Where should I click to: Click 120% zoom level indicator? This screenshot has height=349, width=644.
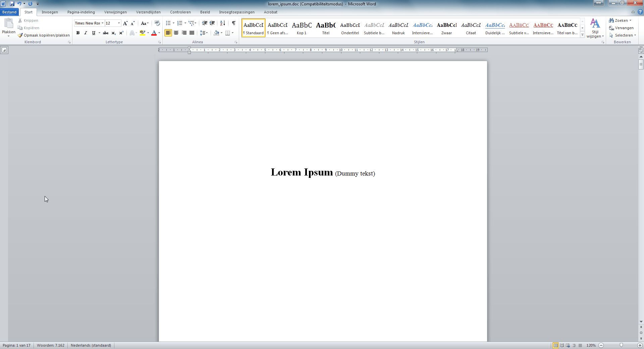tap(591, 345)
